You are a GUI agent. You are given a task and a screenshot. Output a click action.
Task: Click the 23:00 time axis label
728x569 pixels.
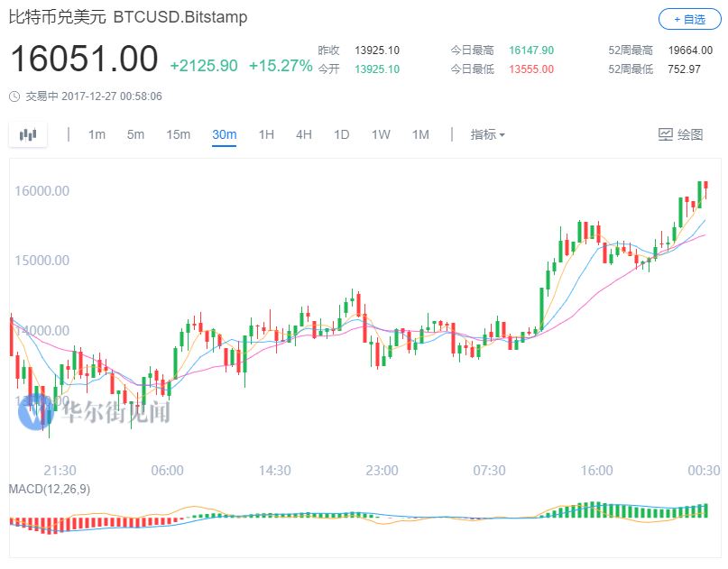[382, 471]
